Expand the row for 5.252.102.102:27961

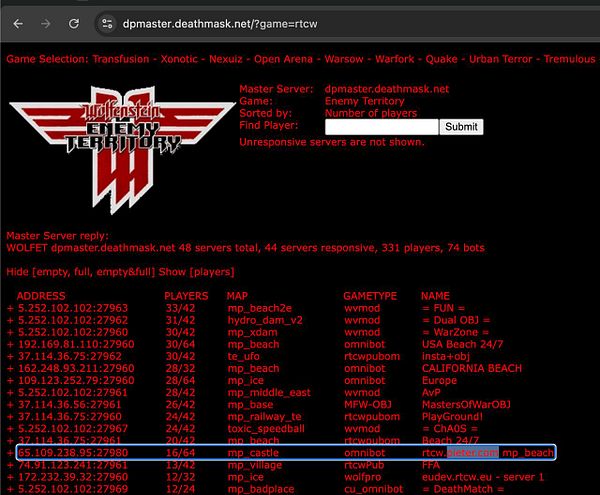click(x=10, y=392)
